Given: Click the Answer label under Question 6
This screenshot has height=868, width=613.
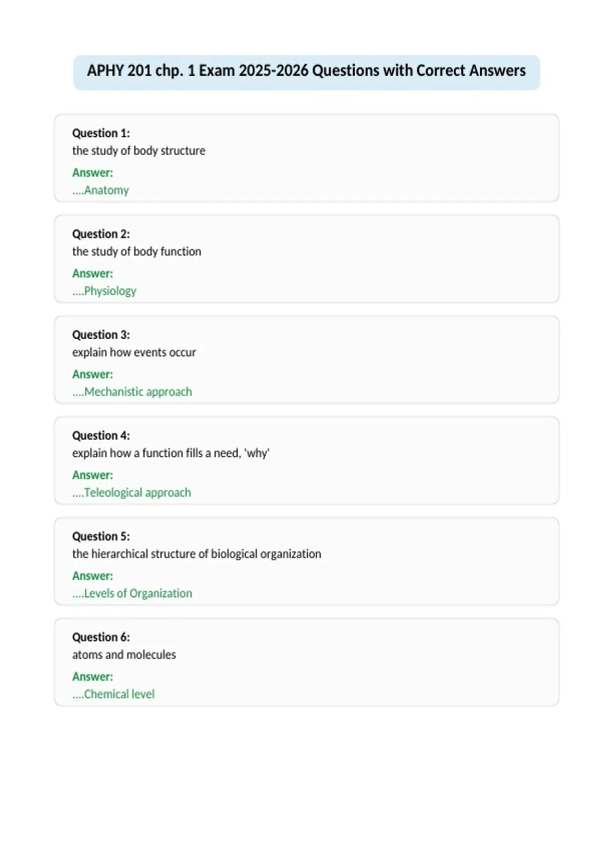Looking at the screenshot, I should pos(92,677).
